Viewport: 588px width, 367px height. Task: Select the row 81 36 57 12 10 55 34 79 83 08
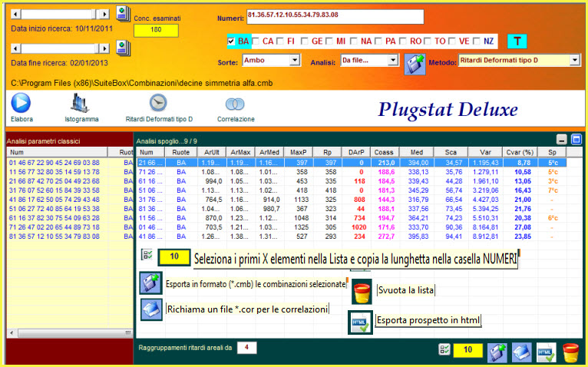pyautogui.click(x=70, y=236)
